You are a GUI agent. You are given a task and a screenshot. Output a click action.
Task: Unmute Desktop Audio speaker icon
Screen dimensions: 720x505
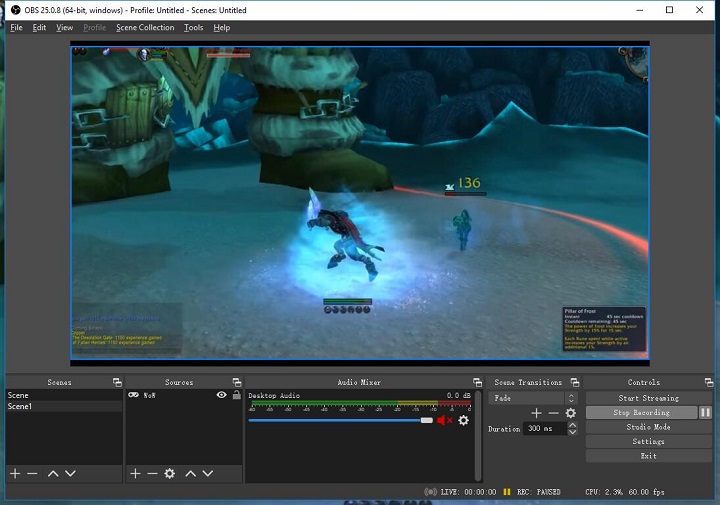pyautogui.click(x=444, y=420)
